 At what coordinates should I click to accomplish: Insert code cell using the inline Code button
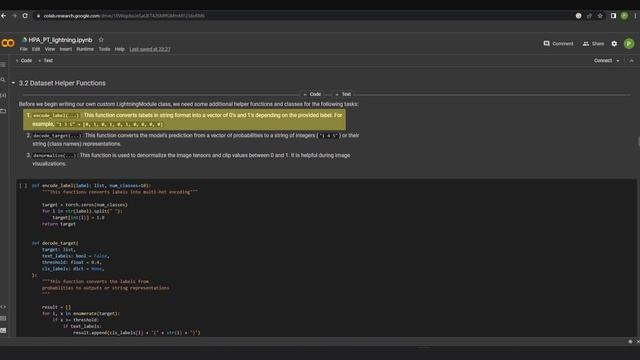pos(312,94)
